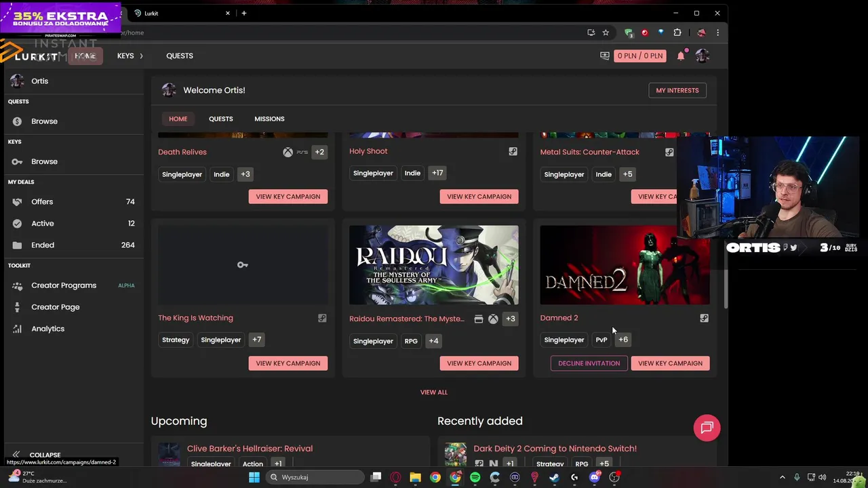
Task: Open QUESTS in the top navigation
Action: click(x=180, y=56)
